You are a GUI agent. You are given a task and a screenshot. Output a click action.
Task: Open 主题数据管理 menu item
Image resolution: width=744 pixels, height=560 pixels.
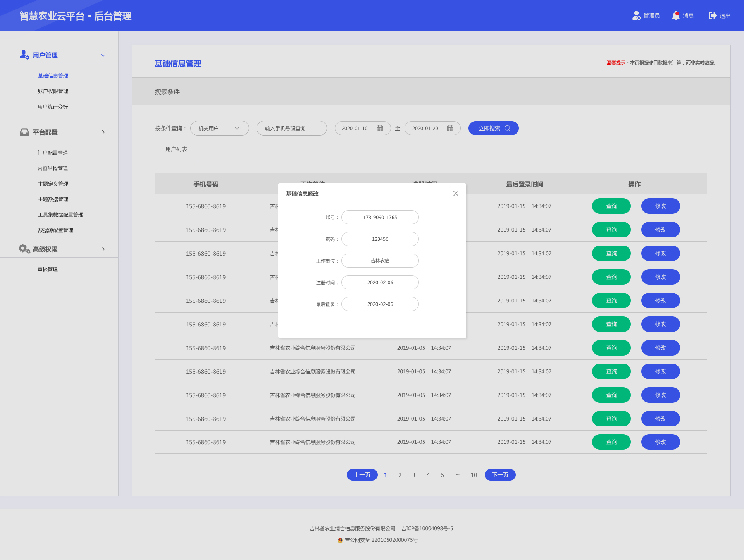[53, 199]
